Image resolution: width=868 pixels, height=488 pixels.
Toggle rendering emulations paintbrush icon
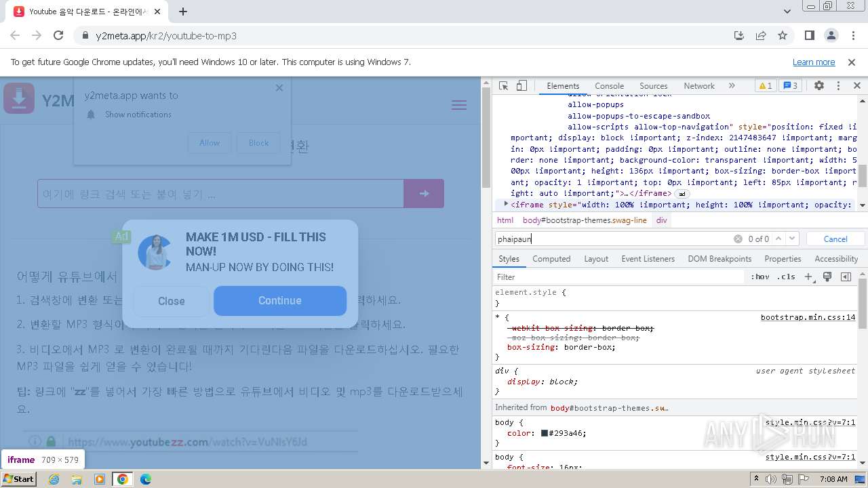[x=827, y=277]
